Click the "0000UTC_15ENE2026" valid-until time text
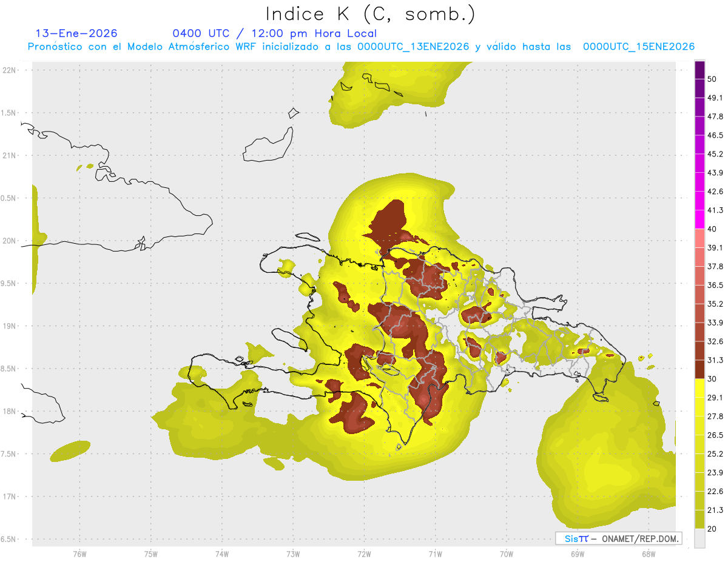This screenshot has height=562, width=728. (639, 47)
